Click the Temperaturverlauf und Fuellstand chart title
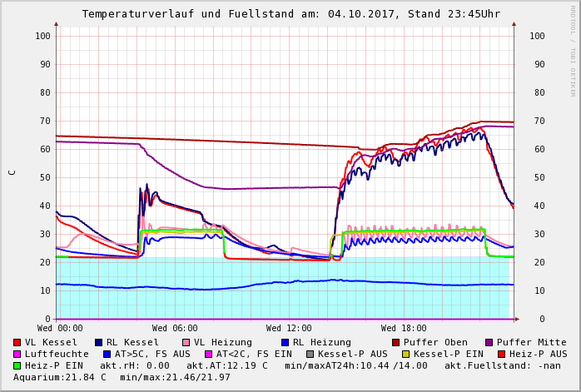Image resolution: width=581 pixels, height=392 pixels. coord(290,14)
